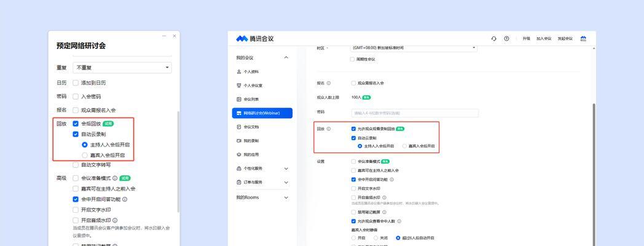644x246 pixels.
Task: Click info icon beside dialog 开启音频水印
Action: tap(115, 221)
